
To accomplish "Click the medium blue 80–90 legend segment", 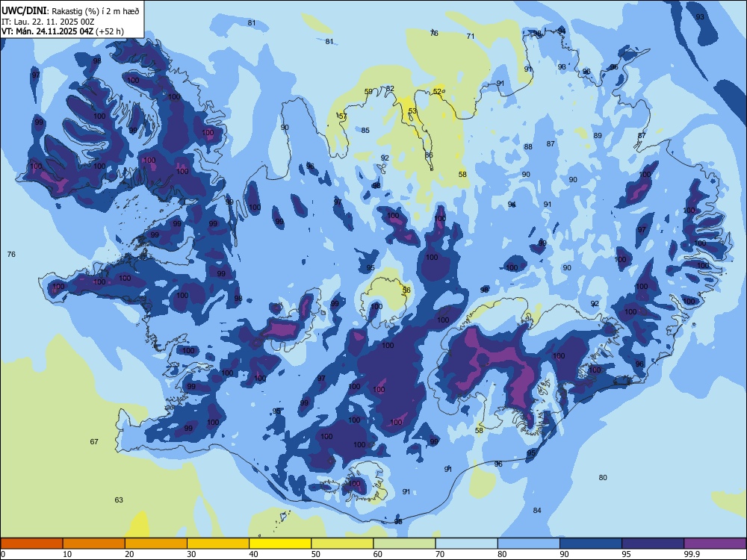I will pos(529,544).
